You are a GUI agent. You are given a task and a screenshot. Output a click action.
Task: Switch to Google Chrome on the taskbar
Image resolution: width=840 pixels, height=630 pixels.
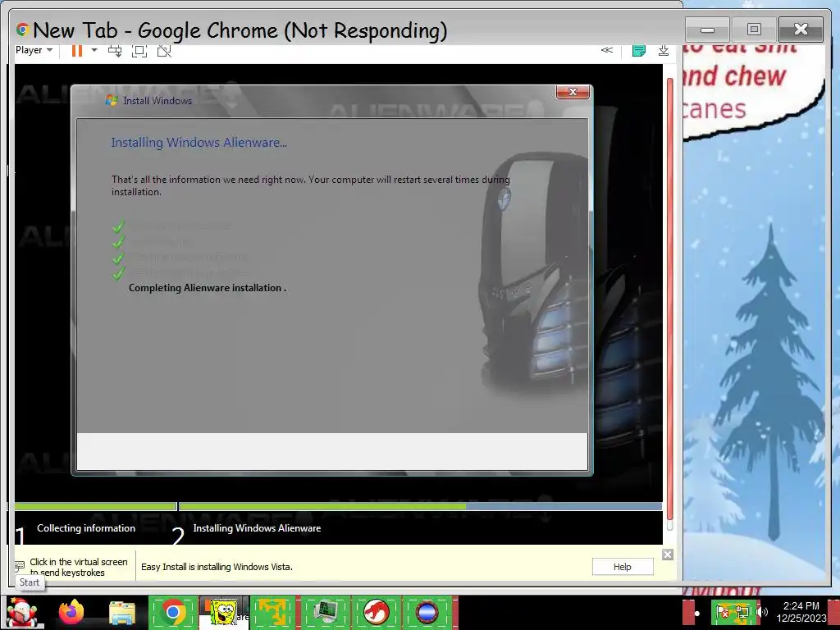click(x=172, y=612)
